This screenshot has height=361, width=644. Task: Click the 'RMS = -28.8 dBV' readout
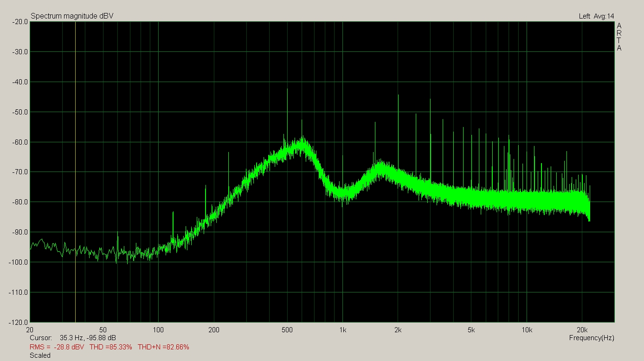pyautogui.click(x=57, y=347)
